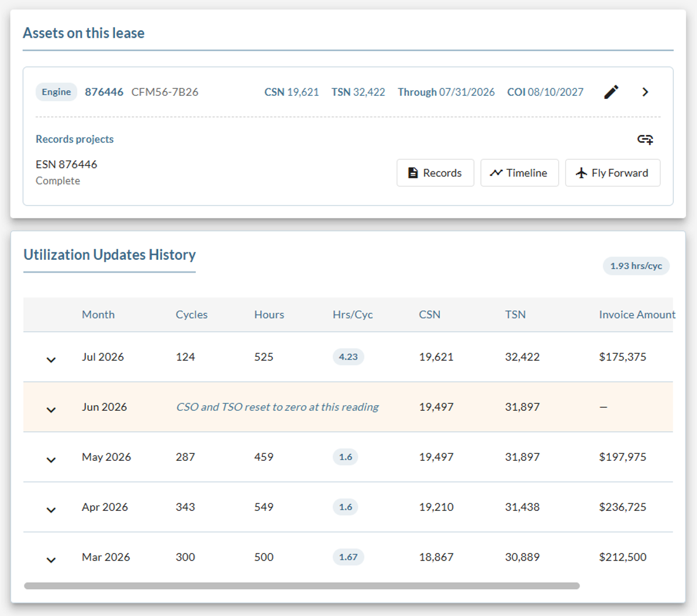The image size is (697, 616).
Task: Click the Month column header
Action: (98, 314)
